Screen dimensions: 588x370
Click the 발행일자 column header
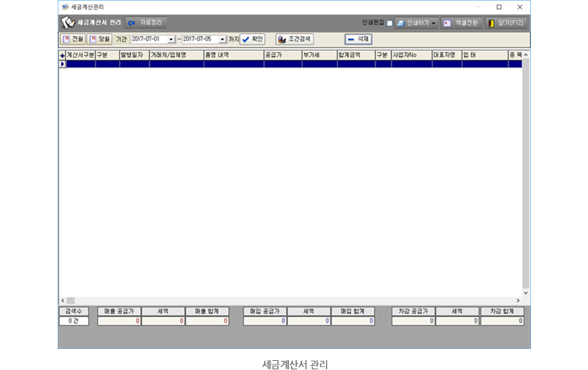pos(134,54)
